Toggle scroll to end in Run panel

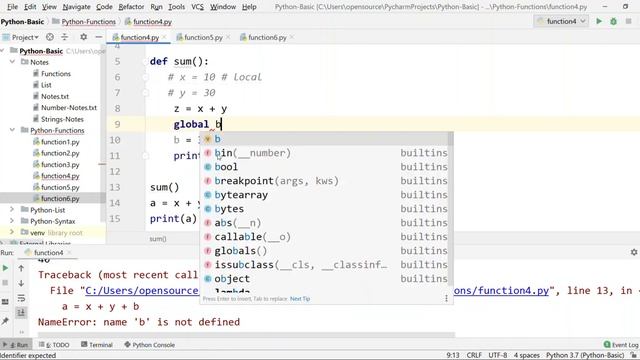[x=21, y=313]
